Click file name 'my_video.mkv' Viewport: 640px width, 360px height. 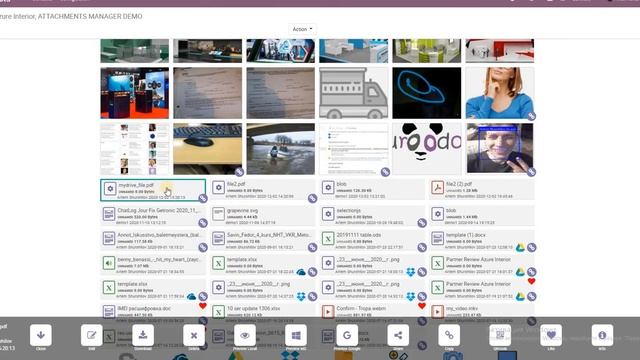462,309
